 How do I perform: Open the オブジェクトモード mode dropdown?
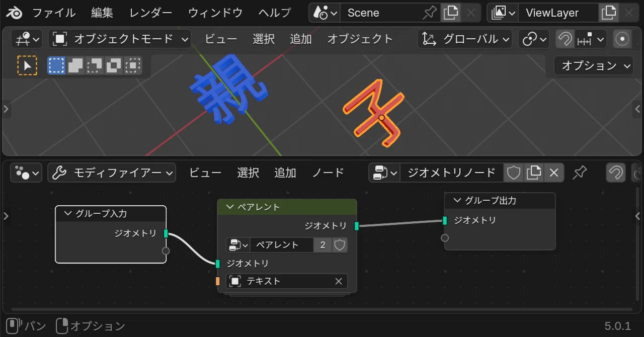pyautogui.click(x=120, y=39)
